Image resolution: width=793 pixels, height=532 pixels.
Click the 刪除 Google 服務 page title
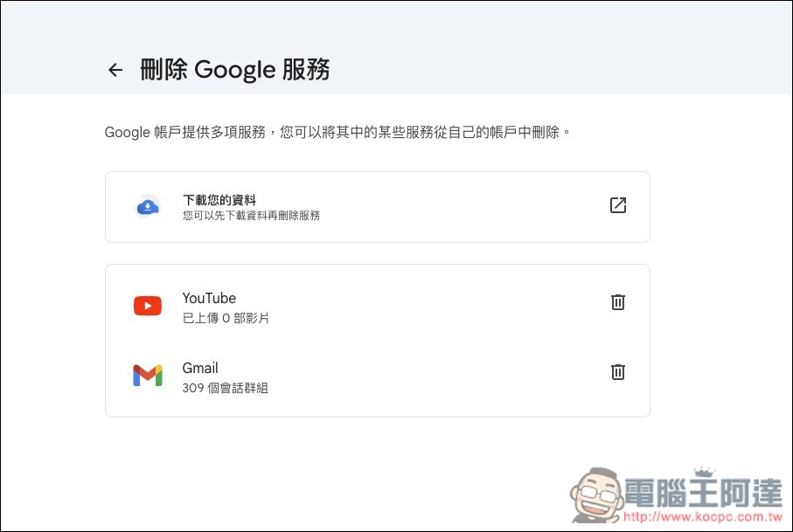[x=233, y=70]
